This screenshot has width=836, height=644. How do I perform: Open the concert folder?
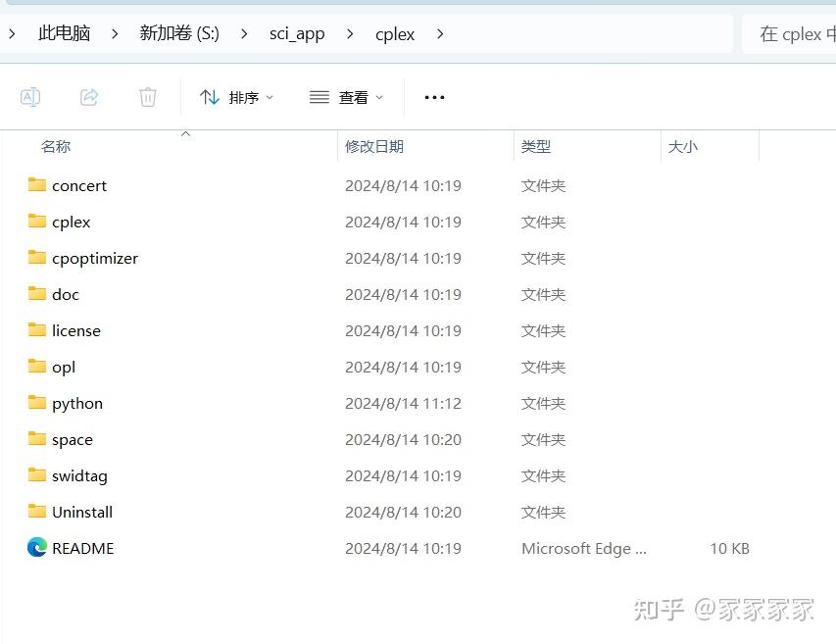click(79, 185)
